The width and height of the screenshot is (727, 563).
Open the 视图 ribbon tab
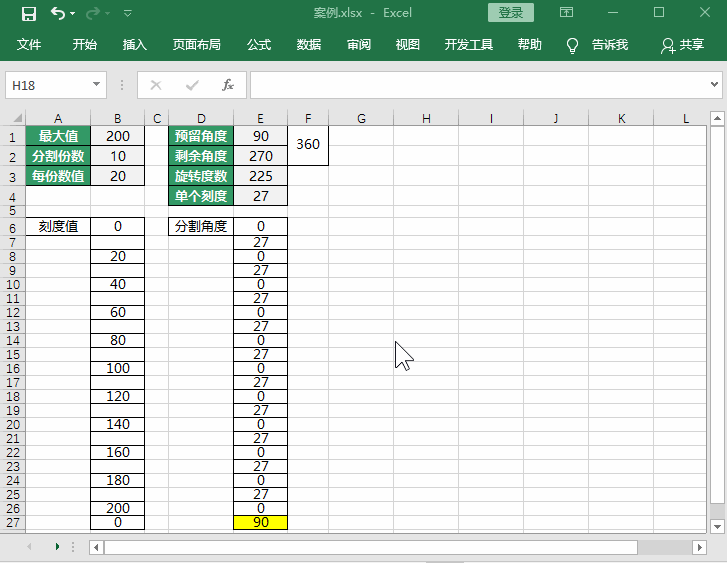pos(408,45)
